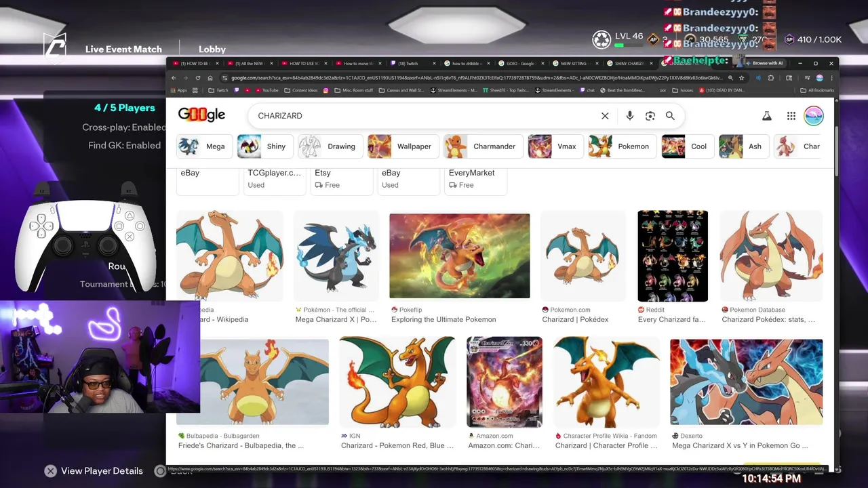Select the Charmander filter chip

coord(483,146)
